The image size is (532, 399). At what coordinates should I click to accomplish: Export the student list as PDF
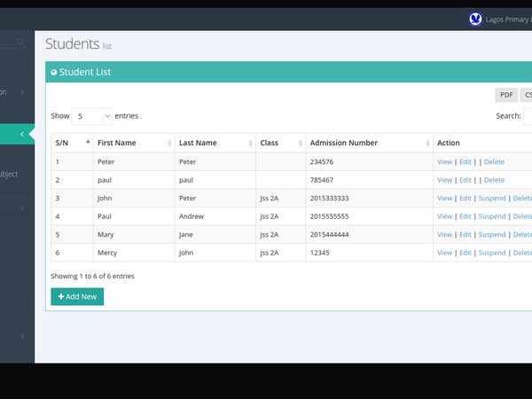click(506, 95)
